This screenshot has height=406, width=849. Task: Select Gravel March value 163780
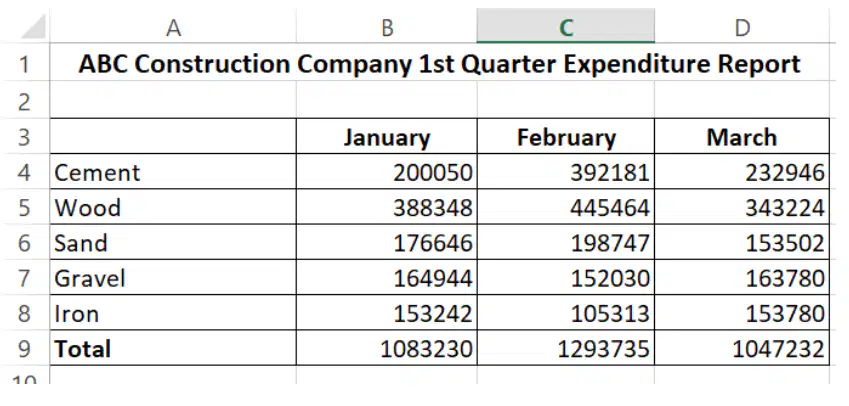click(x=742, y=278)
